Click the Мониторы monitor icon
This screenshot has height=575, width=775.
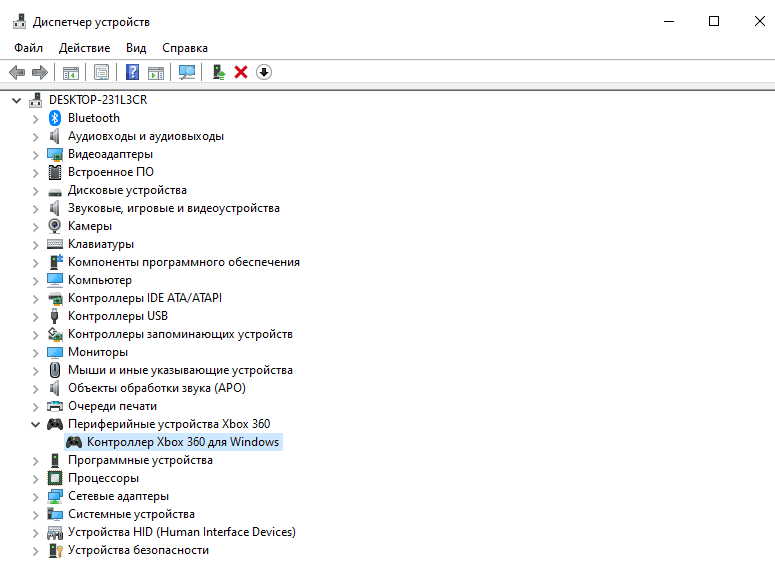coord(55,352)
